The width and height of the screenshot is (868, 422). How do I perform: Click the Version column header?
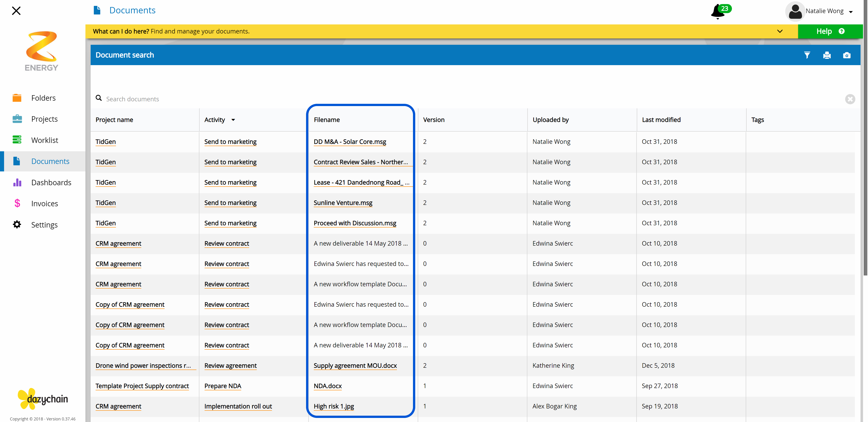point(434,120)
